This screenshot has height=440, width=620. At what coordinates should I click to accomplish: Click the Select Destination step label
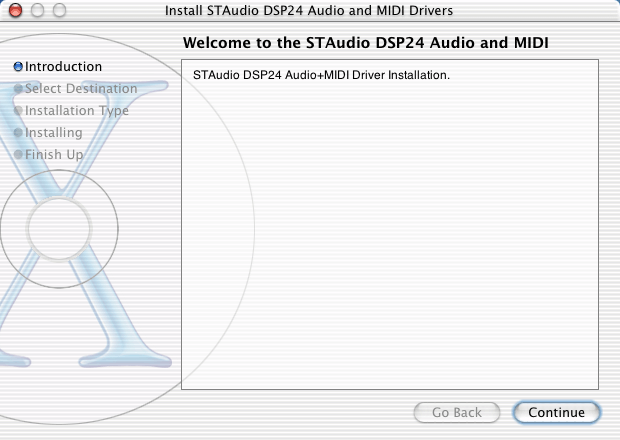click(x=81, y=89)
